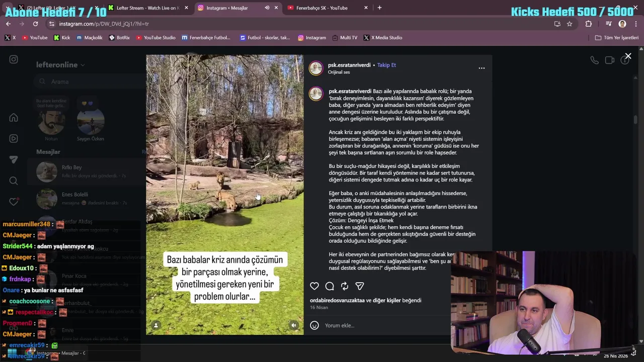Click the Instagram logo in the sidebar
The image size is (644, 362).
pos(14,59)
